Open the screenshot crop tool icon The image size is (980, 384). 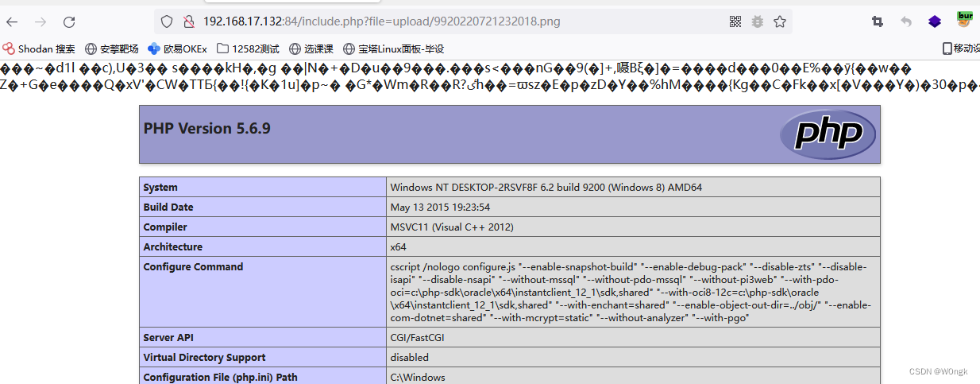coord(878,21)
